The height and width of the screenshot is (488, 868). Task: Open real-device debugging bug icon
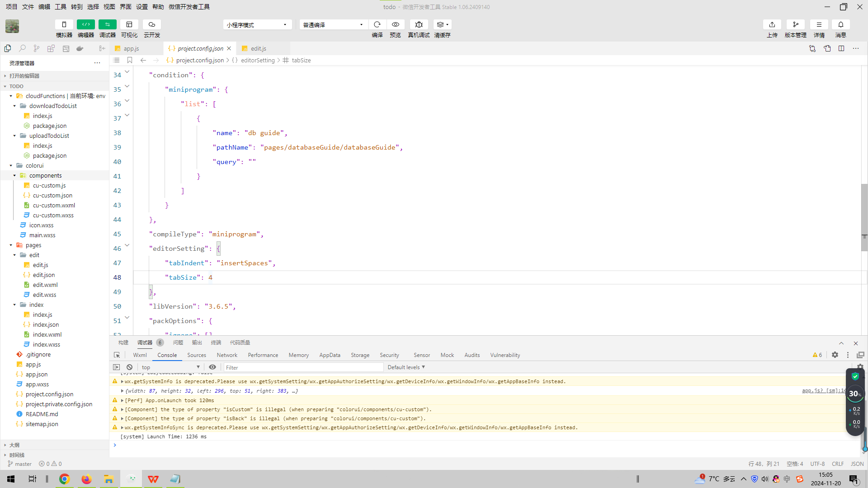coord(419,24)
